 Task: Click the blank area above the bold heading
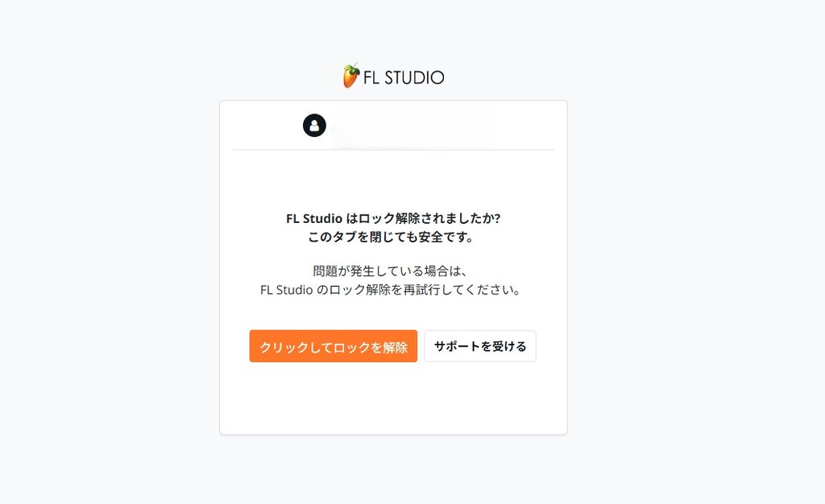click(393, 180)
